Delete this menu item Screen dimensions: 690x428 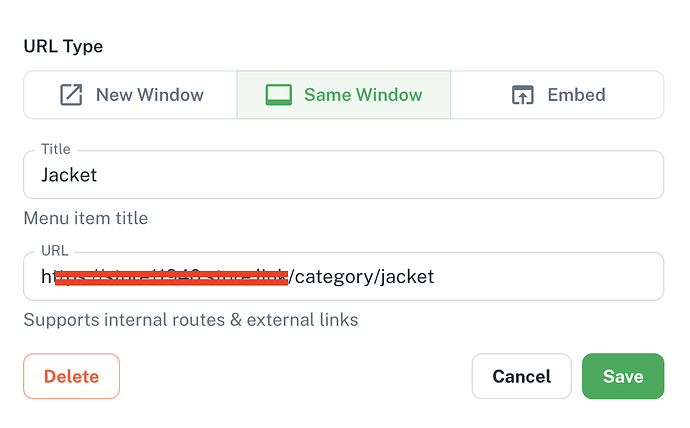71,377
